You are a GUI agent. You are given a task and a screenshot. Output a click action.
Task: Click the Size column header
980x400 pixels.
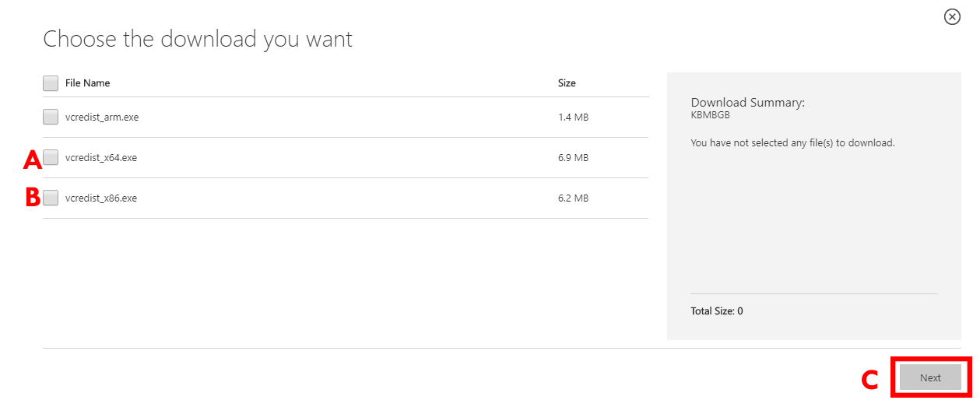[x=567, y=83]
